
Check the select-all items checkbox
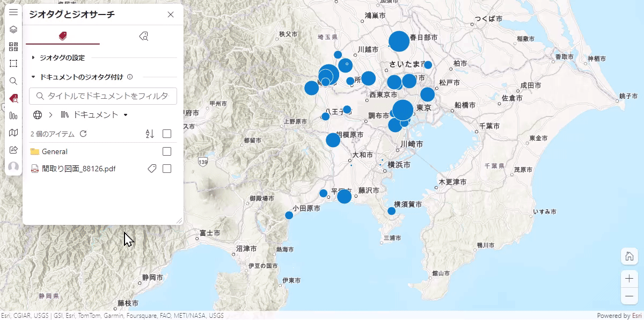(167, 134)
